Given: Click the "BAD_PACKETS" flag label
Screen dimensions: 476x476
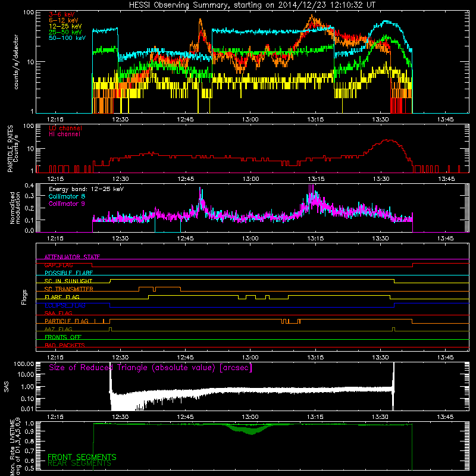Looking at the screenshot, I should point(65,345).
